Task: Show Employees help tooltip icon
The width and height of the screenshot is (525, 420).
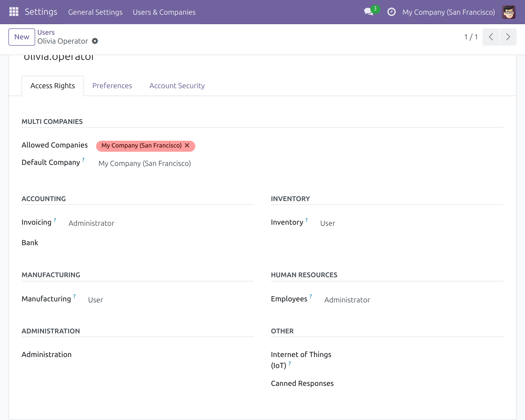Action: tap(311, 296)
